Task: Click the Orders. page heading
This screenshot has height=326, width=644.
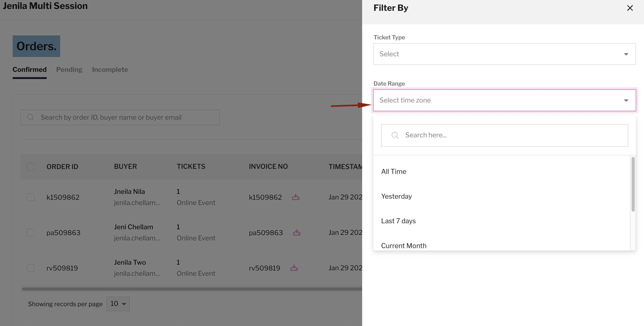Action: tap(36, 46)
